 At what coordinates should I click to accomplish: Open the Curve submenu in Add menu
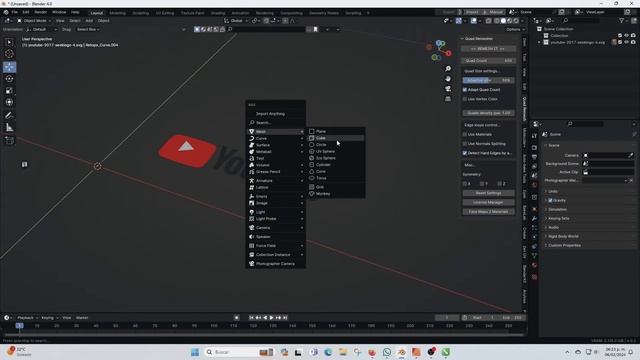point(276,138)
